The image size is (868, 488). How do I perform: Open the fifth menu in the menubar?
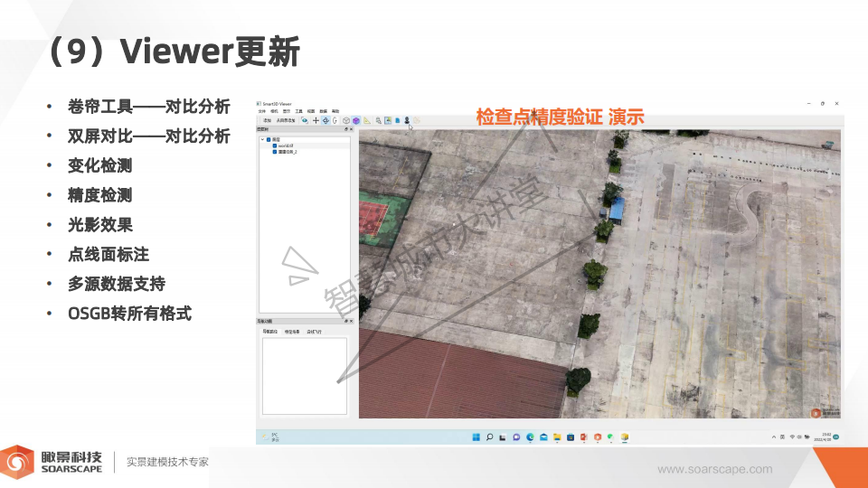[311, 111]
